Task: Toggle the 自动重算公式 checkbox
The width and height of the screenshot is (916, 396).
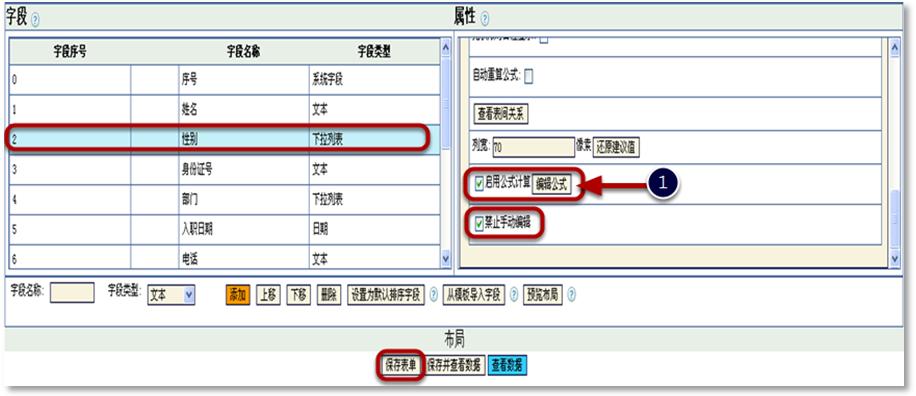Action: (x=529, y=77)
